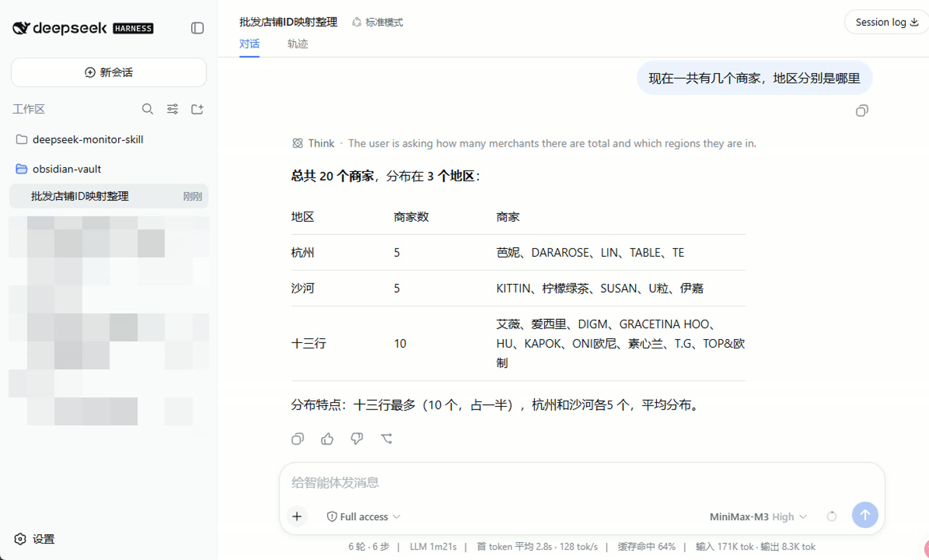Click the 分布特点 summary line
The width and height of the screenshot is (929, 560).
[496, 404]
